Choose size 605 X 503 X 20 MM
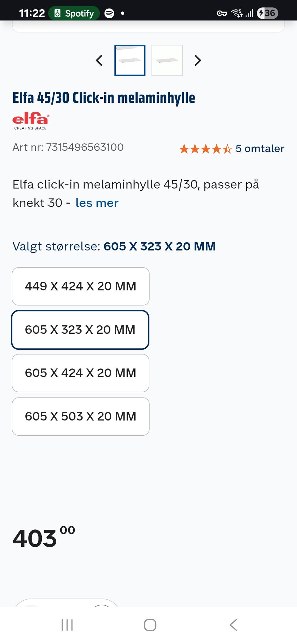Screen dimensions: 297x644 [80, 416]
